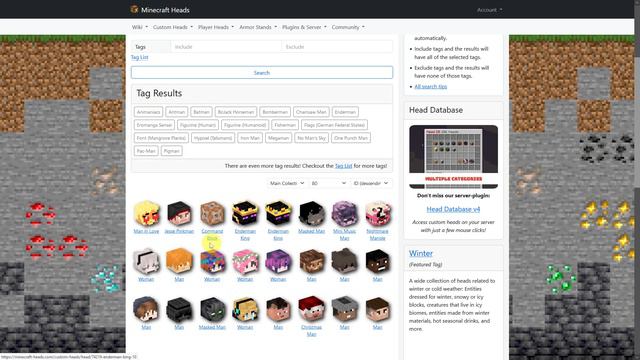Open the Command Block head image
The width and height of the screenshot is (640, 360).
click(x=212, y=213)
